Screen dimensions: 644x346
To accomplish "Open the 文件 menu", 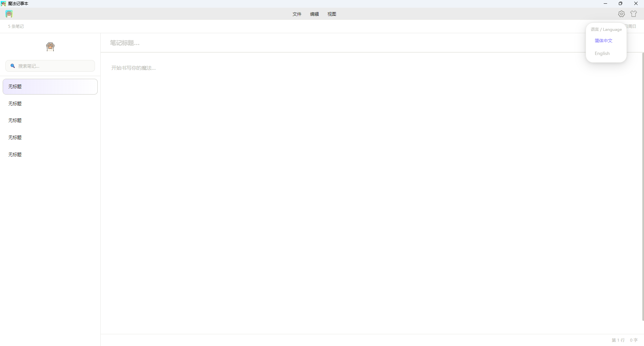I will click(x=297, y=14).
